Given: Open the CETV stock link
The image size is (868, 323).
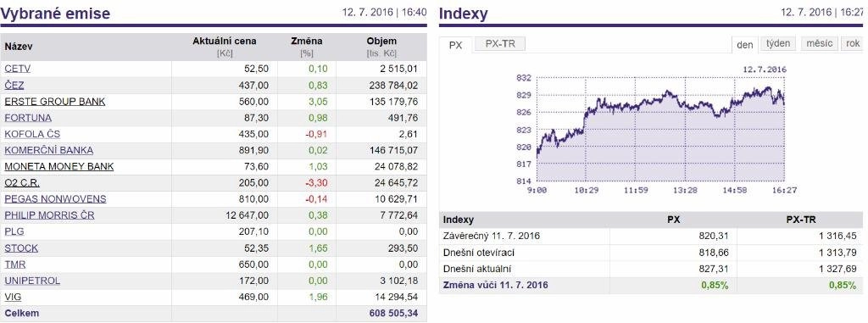Looking at the screenshot, I should (x=17, y=70).
